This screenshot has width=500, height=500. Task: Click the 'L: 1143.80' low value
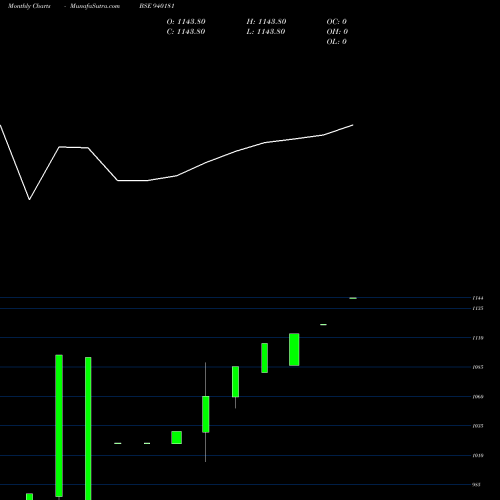pyautogui.click(x=266, y=32)
